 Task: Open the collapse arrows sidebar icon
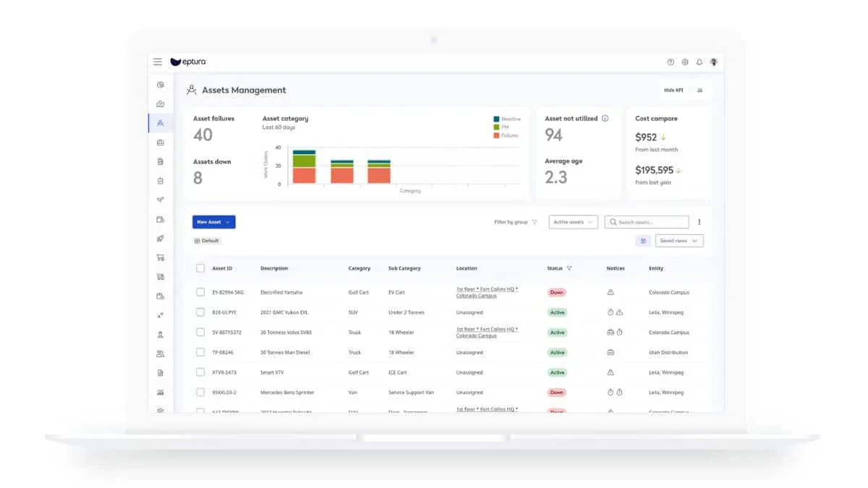(161, 315)
